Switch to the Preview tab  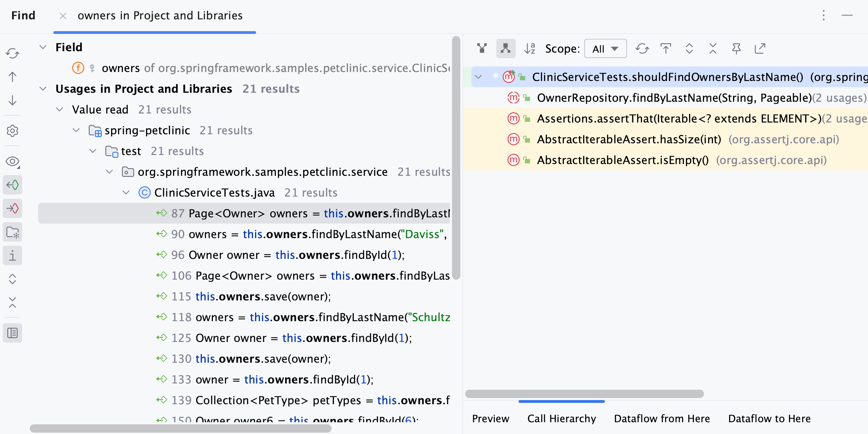[490, 418]
